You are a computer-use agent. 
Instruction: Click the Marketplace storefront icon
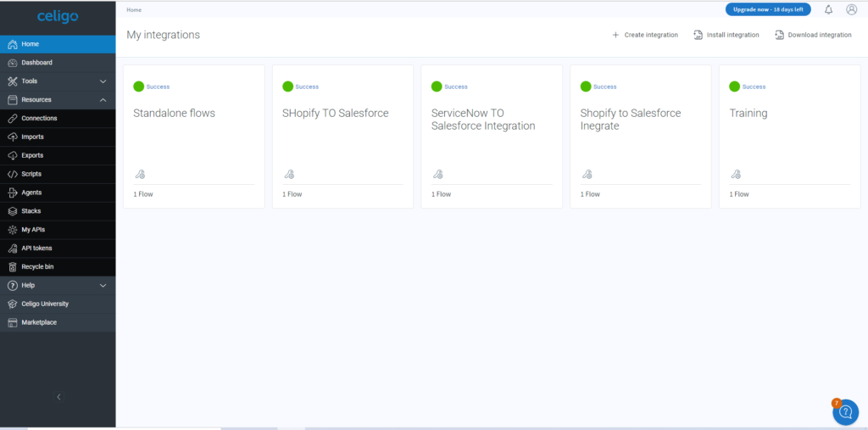(13, 322)
